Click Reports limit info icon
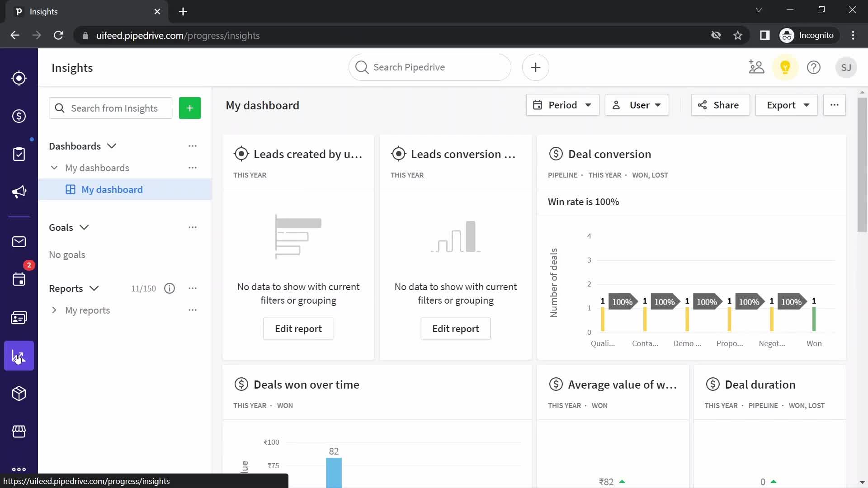This screenshot has width=868, height=488. 170,288
